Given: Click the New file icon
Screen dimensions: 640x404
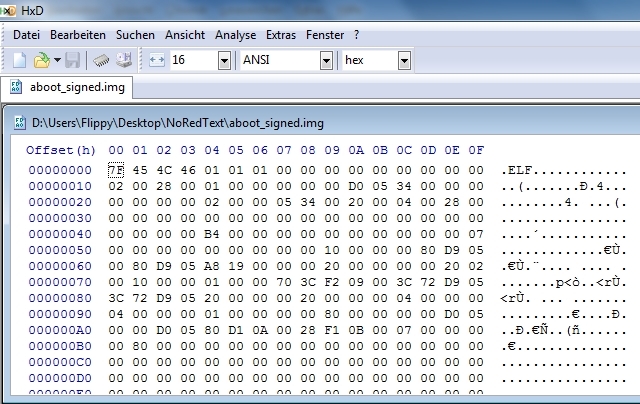Looking at the screenshot, I should (x=19, y=60).
